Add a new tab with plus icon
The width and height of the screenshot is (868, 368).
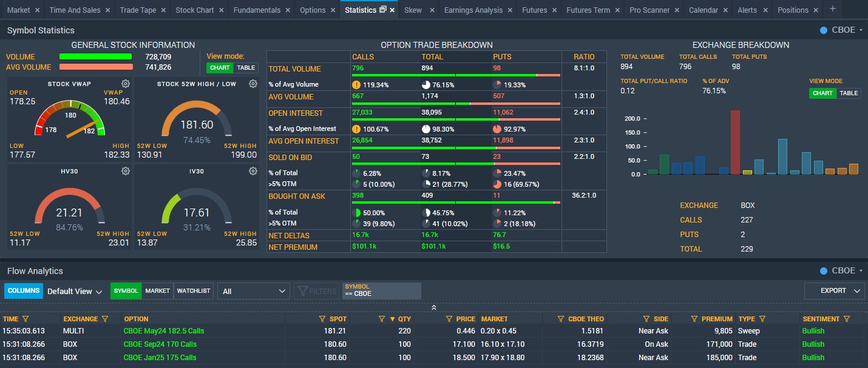(x=832, y=9)
